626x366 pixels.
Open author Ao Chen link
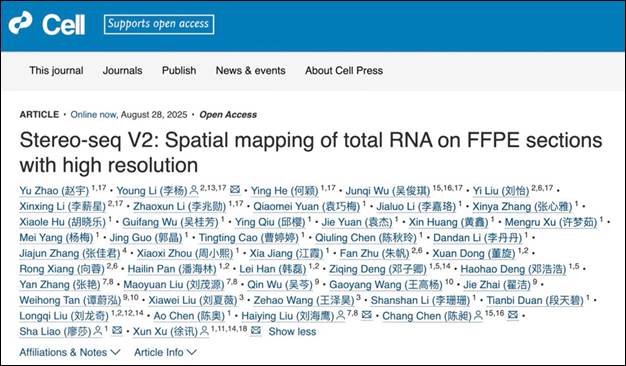[189, 316]
